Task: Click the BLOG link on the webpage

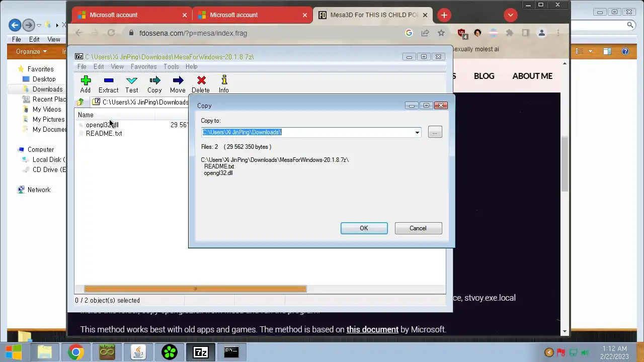Action: pos(484,76)
